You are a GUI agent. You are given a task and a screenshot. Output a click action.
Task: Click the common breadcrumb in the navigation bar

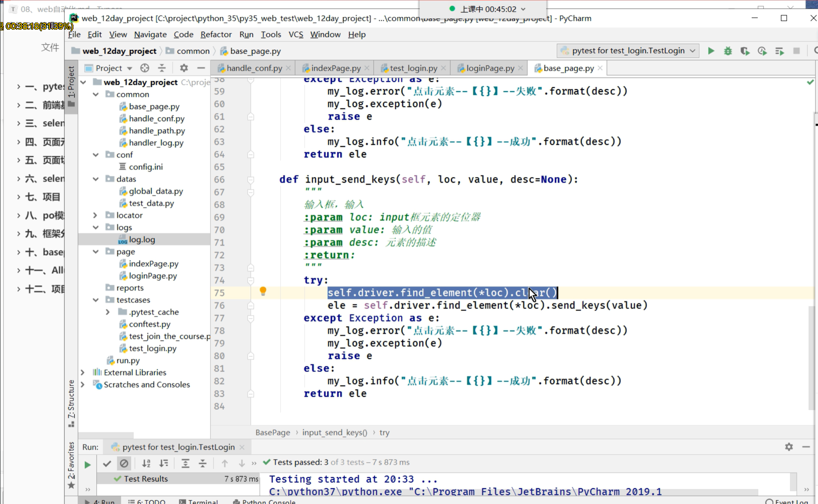(193, 51)
